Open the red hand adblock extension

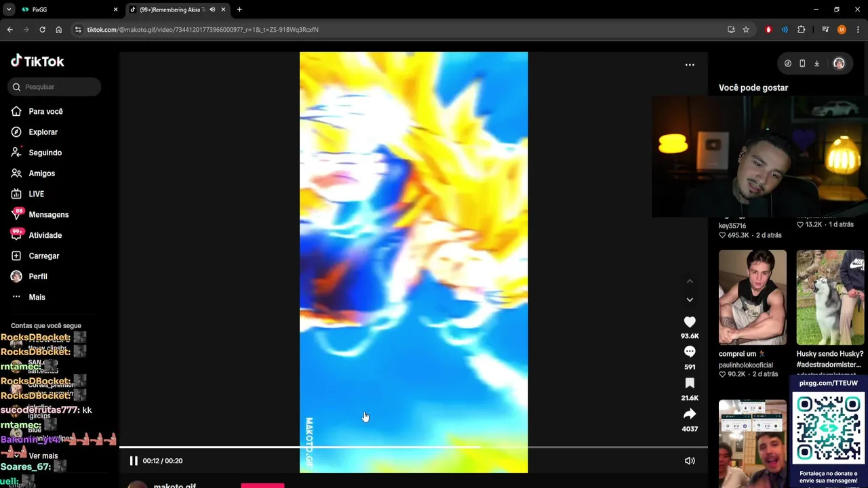tap(768, 30)
